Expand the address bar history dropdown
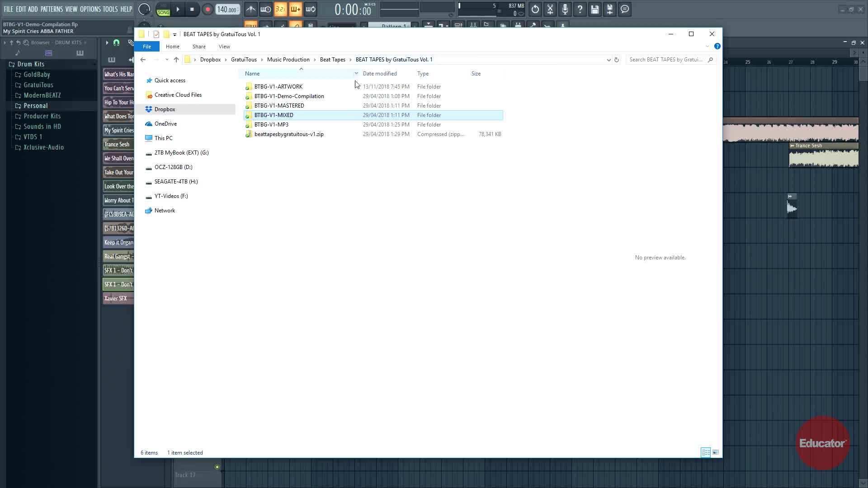868x488 pixels. (x=609, y=60)
